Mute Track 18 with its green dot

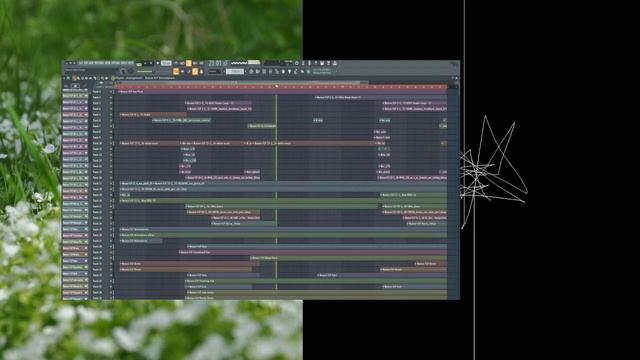pyautogui.click(x=112, y=189)
